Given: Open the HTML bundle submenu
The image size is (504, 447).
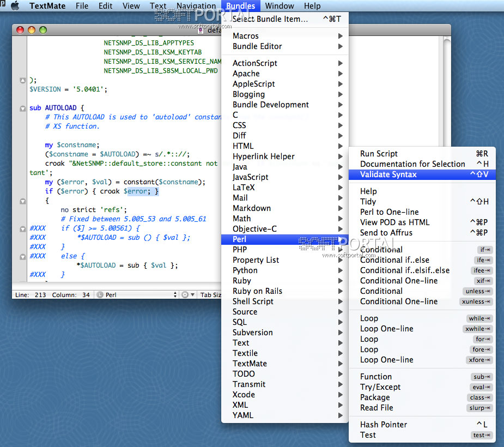Looking at the screenshot, I should pos(285,146).
